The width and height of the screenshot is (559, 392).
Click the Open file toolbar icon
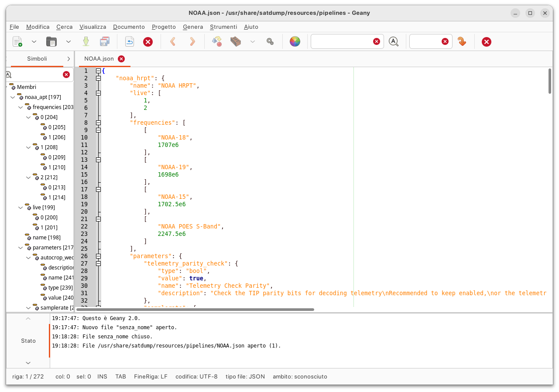51,42
